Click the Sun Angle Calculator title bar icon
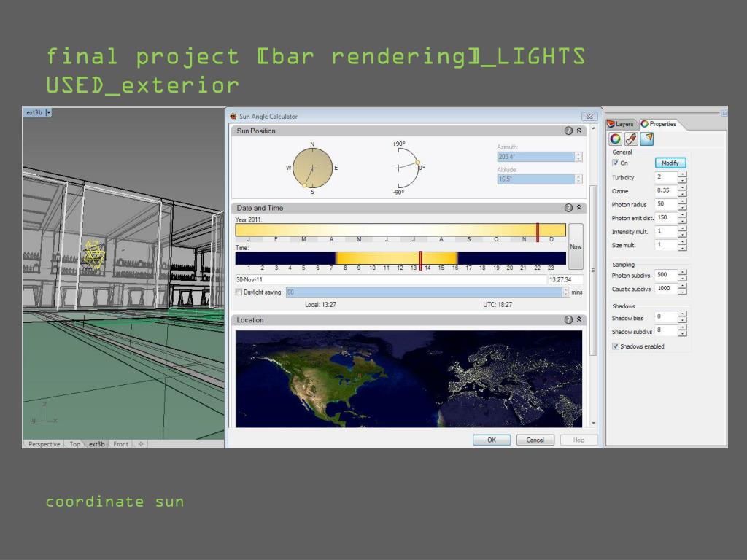The width and height of the screenshot is (747, 560). click(233, 116)
